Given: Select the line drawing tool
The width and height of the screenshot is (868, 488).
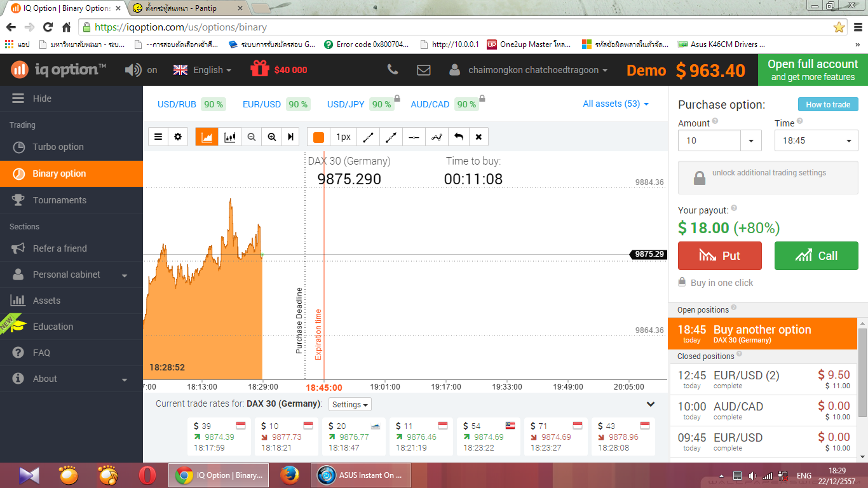Looking at the screenshot, I should (368, 137).
